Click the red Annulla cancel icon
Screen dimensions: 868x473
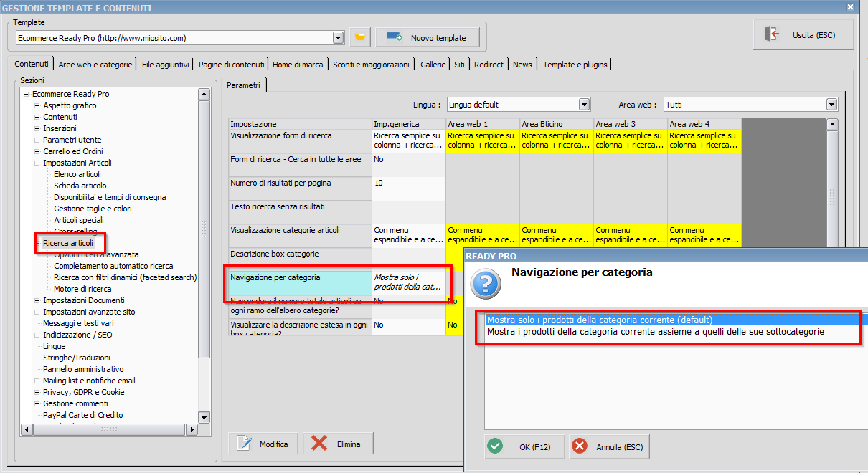[x=580, y=446]
